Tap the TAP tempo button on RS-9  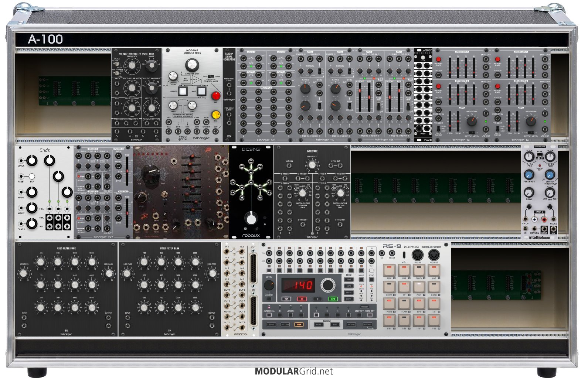[x=286, y=299]
